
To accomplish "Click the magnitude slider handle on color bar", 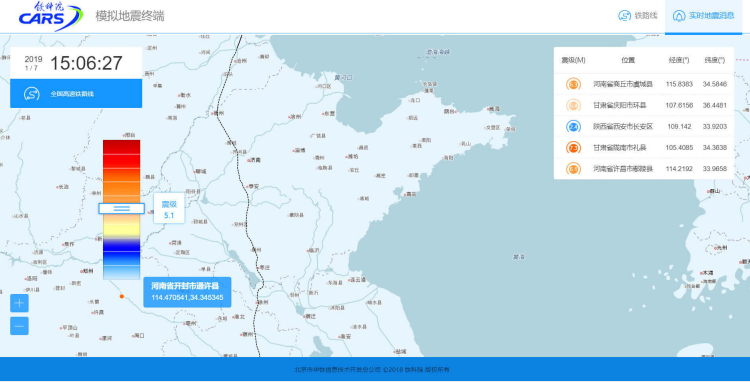I will (121, 208).
